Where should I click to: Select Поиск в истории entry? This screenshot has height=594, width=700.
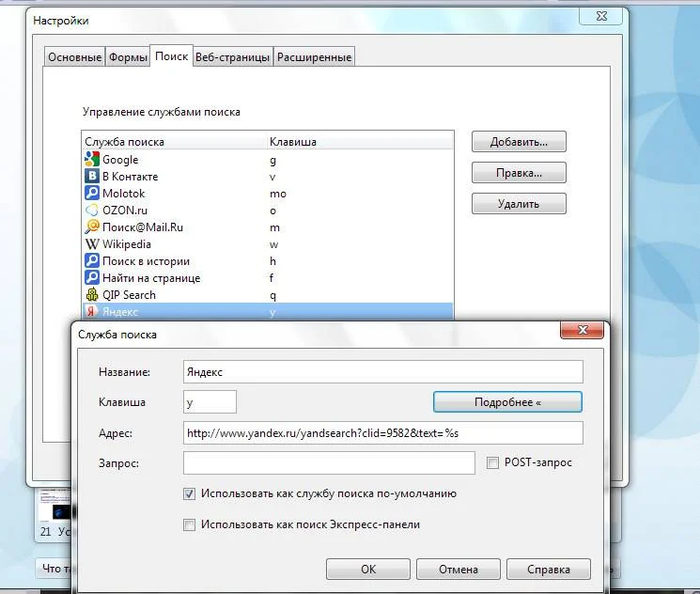tap(268, 261)
